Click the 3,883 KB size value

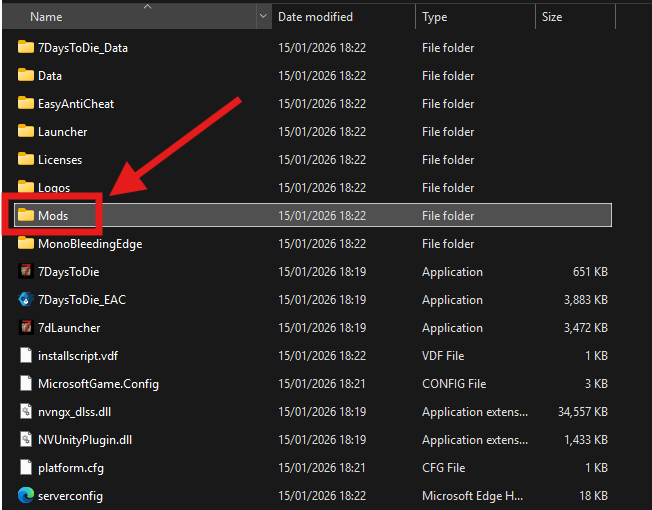pyautogui.click(x=585, y=300)
